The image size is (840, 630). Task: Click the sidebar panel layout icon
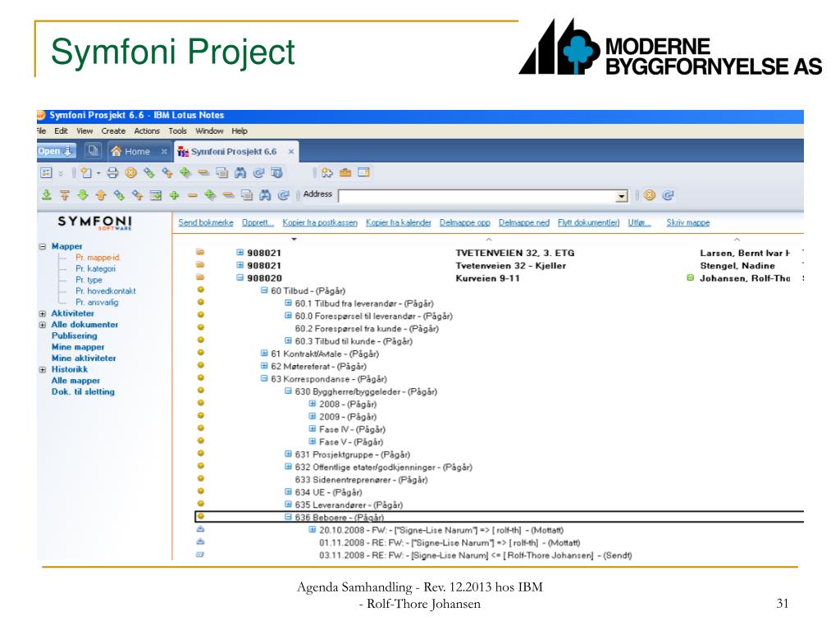coord(363,172)
